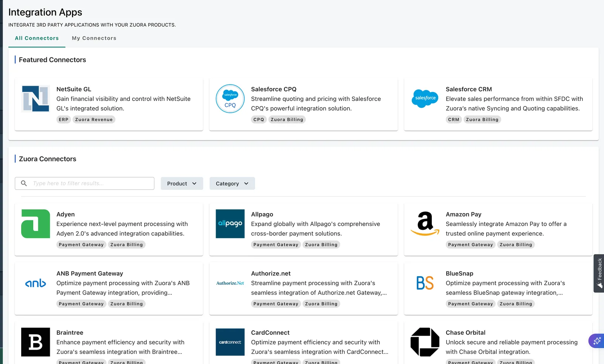This screenshot has width=604, height=364.
Task: Open the BlueSnap connector title
Action: [x=459, y=273]
